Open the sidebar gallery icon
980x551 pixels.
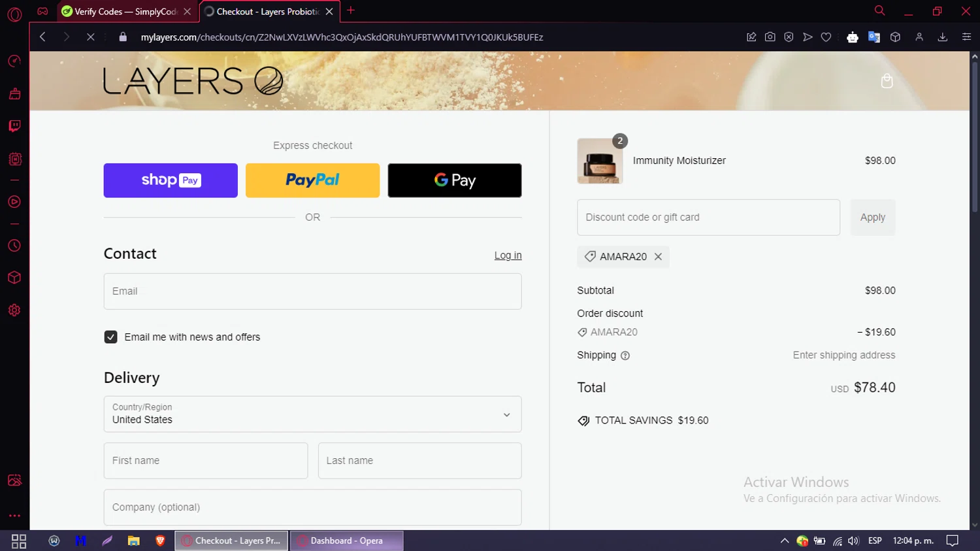(14, 480)
